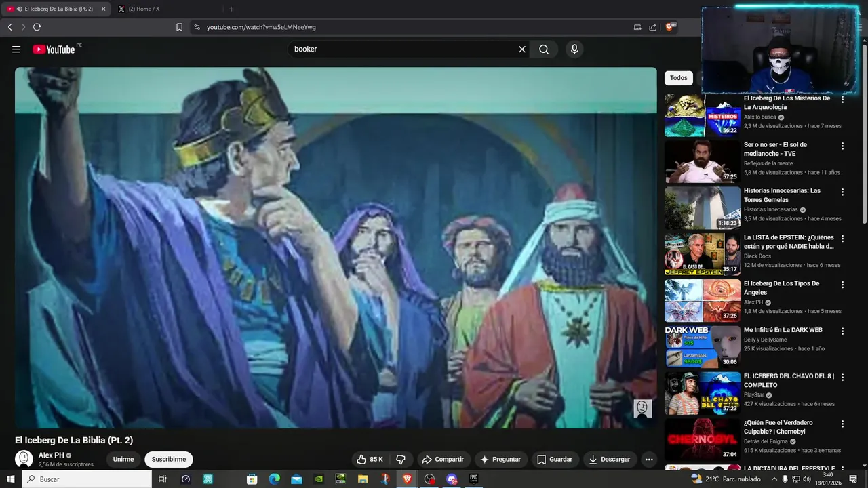Like the video with 85 K

[x=370, y=459]
